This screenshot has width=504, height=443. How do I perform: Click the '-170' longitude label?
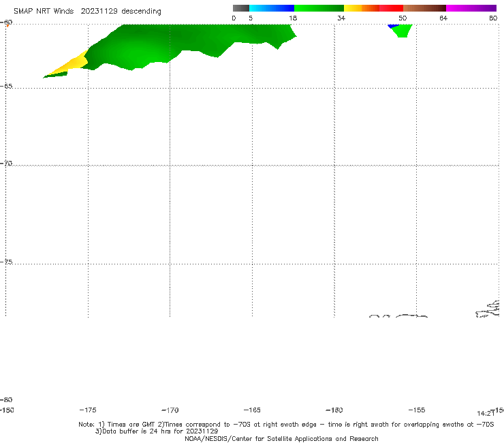pyautogui.click(x=170, y=410)
